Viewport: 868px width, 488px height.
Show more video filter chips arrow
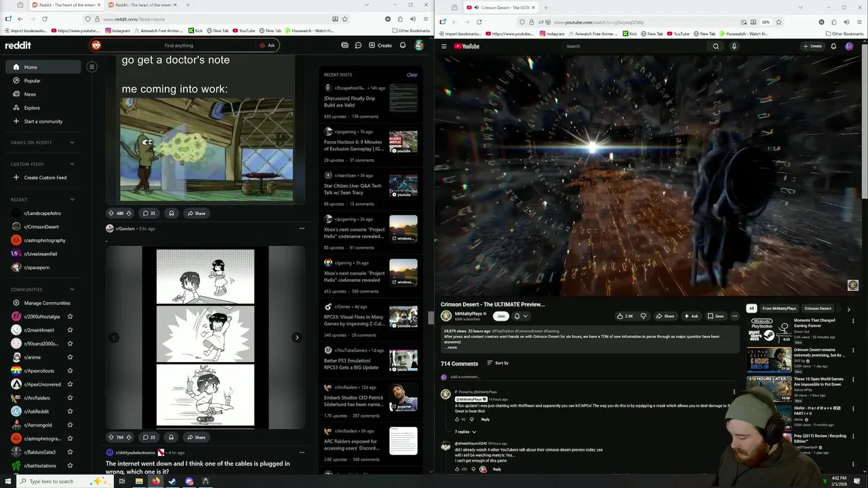(848, 309)
